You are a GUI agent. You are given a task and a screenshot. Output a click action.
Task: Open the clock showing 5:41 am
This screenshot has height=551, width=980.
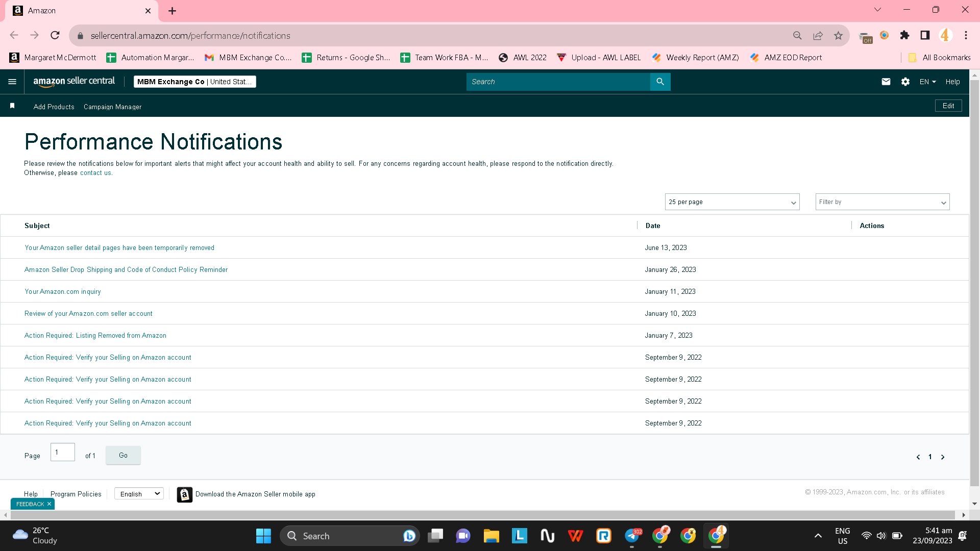pos(932,536)
